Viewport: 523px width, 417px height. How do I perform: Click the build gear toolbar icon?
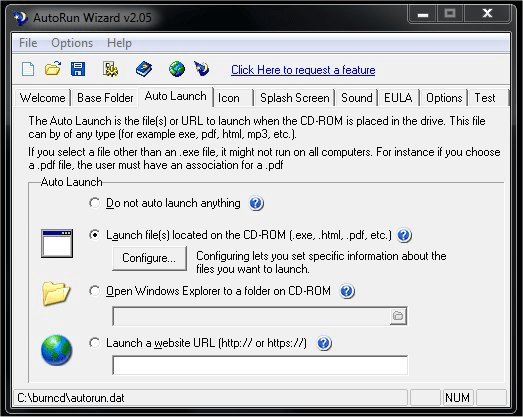pos(110,69)
